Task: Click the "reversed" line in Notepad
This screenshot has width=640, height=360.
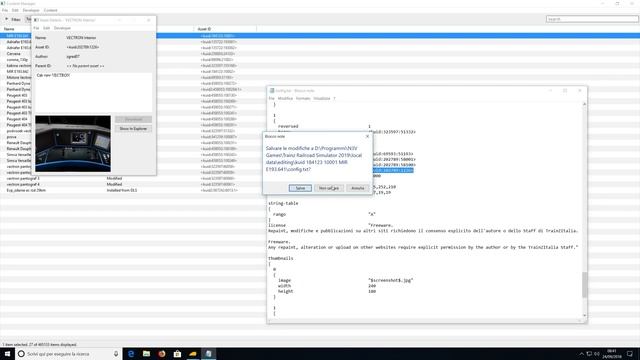Action: [288, 126]
